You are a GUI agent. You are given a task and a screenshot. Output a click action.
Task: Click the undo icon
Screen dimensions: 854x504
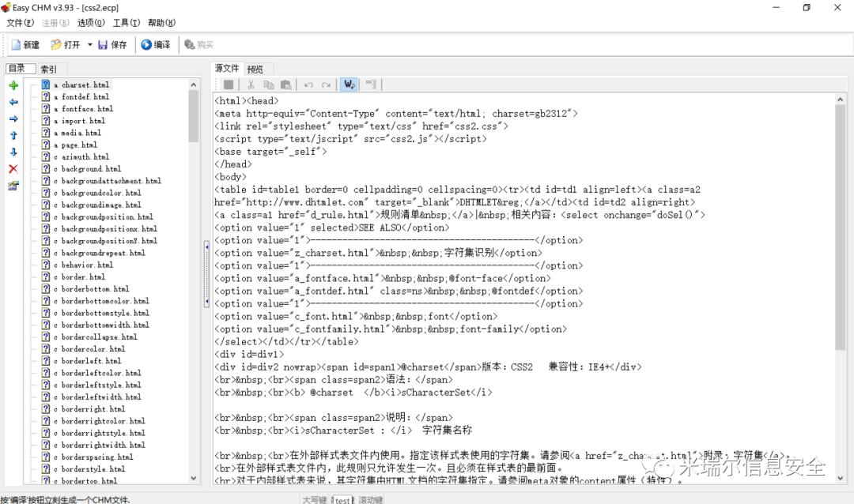[308, 85]
